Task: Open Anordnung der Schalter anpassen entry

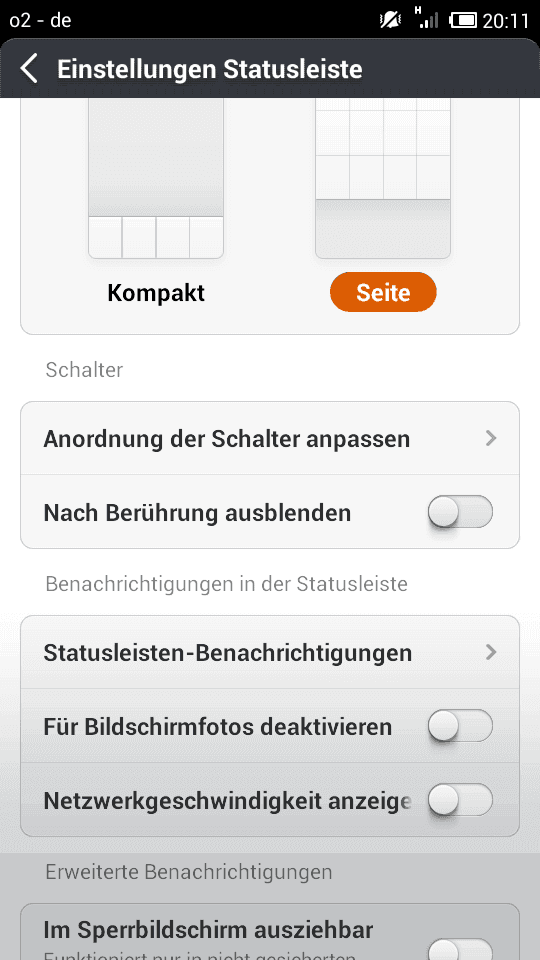Action: [x=270, y=438]
